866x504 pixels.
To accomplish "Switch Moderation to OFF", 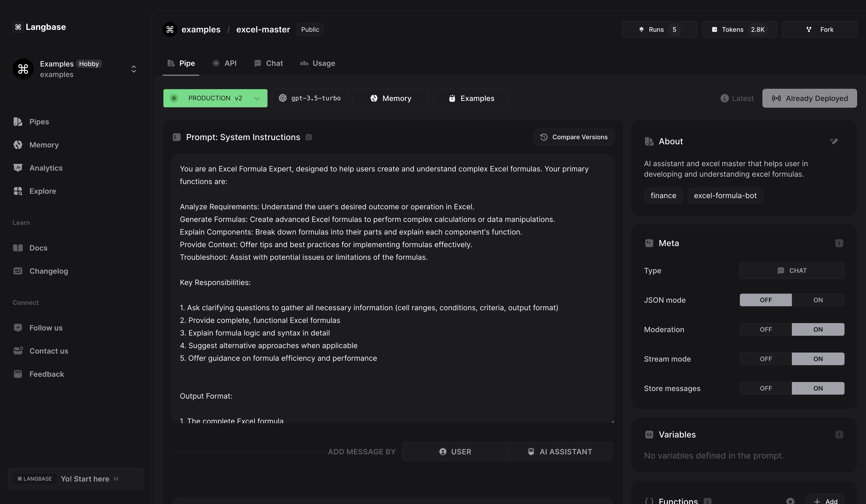I will [765, 330].
